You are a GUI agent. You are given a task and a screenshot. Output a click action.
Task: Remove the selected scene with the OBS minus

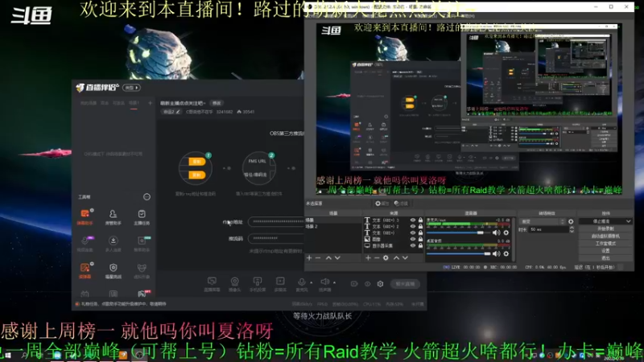coord(318,257)
